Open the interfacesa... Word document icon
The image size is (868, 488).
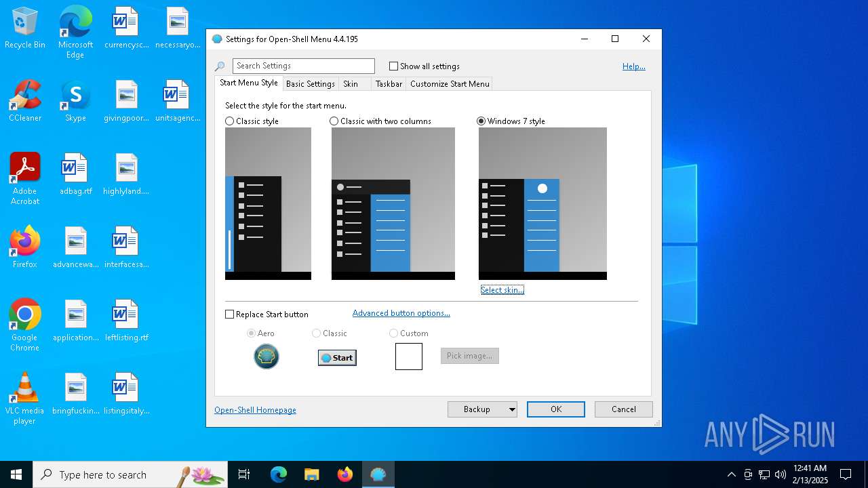pos(126,248)
